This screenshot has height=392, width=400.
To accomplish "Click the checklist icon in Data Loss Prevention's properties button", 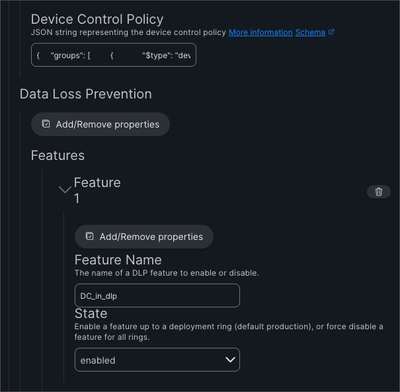I will tap(46, 124).
